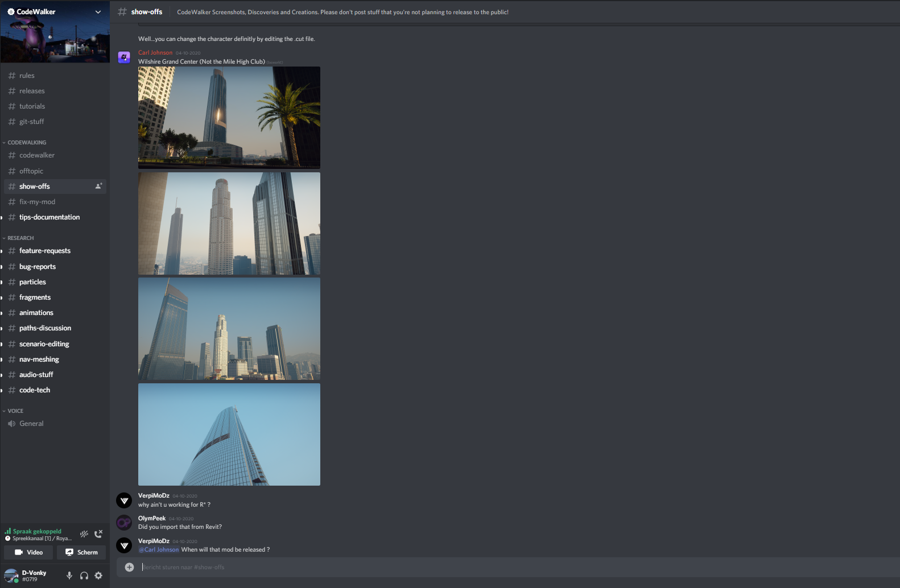Switch to the bug-reports channel
The height and width of the screenshot is (588, 900).
tap(38, 267)
